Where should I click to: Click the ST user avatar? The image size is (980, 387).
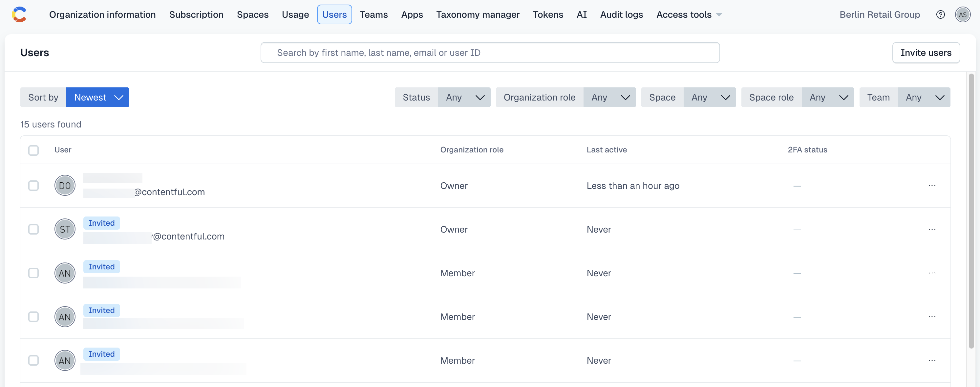click(65, 229)
